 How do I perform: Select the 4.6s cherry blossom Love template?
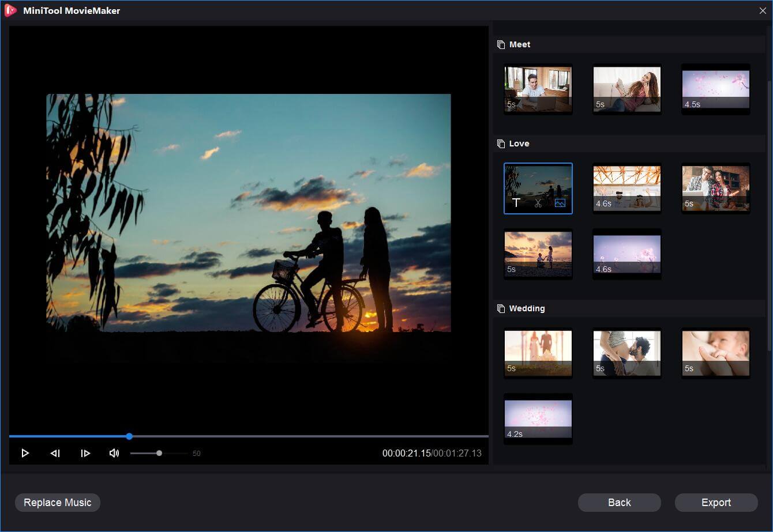pyautogui.click(x=626, y=254)
